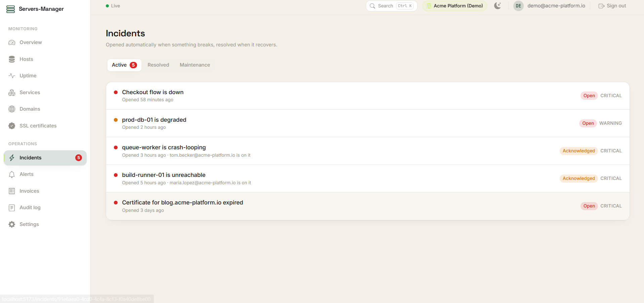
Task: Click the SSL certificates badge icon
Action: [12, 126]
